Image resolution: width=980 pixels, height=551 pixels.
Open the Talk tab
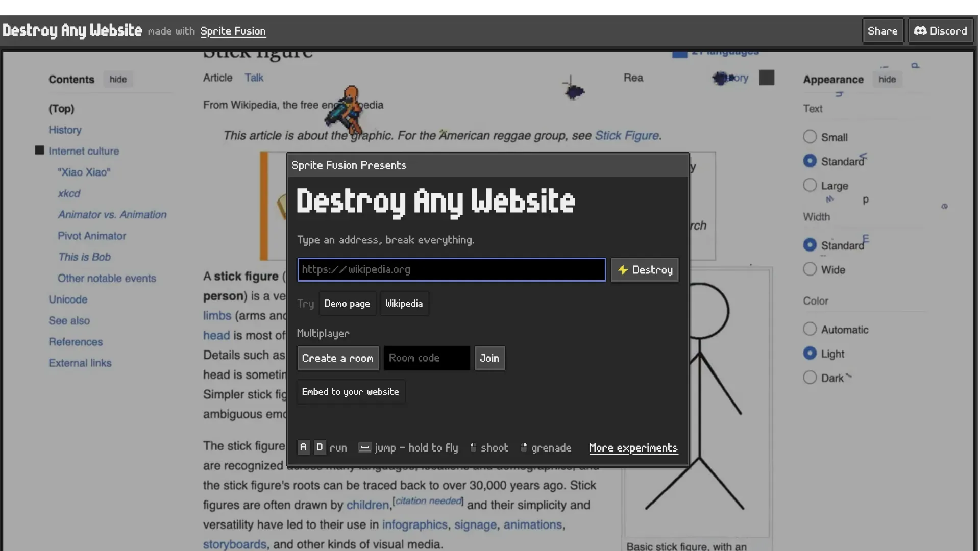pyautogui.click(x=254, y=78)
